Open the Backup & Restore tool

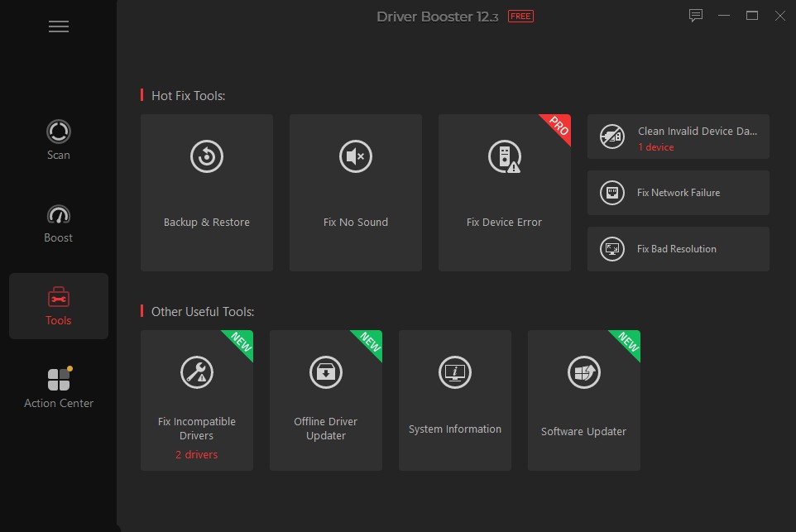(206, 192)
